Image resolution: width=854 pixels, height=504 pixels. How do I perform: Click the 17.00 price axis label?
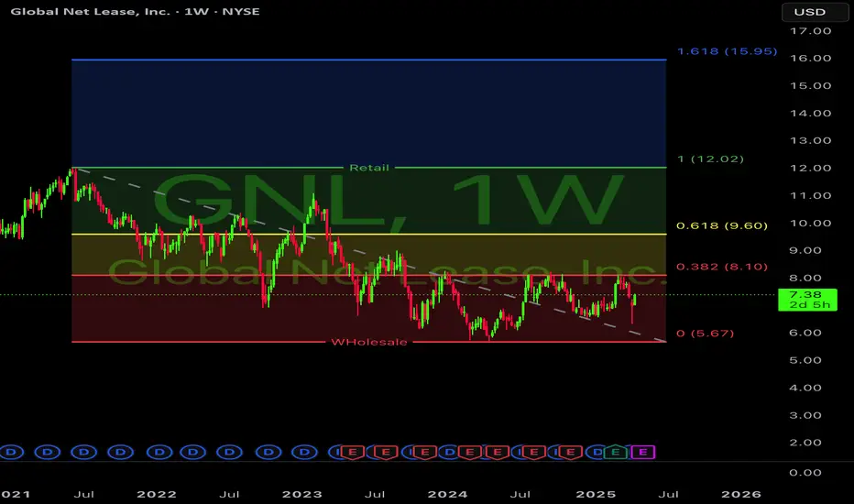tap(810, 31)
